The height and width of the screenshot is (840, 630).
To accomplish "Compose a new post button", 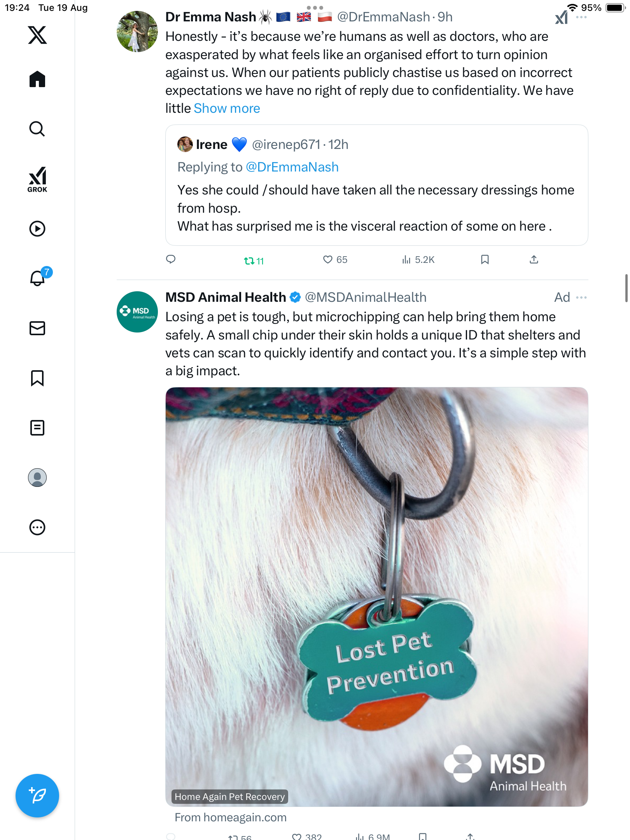I will (x=37, y=796).
